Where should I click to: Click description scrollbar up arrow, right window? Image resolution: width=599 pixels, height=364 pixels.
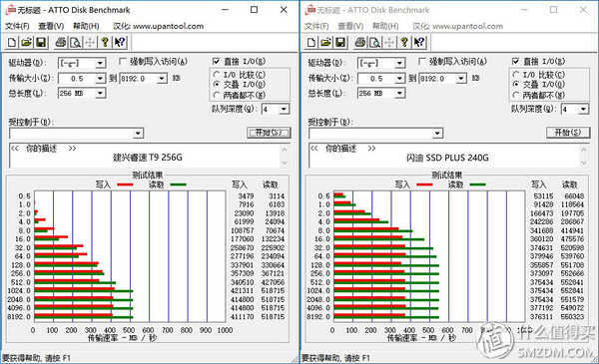point(584,150)
